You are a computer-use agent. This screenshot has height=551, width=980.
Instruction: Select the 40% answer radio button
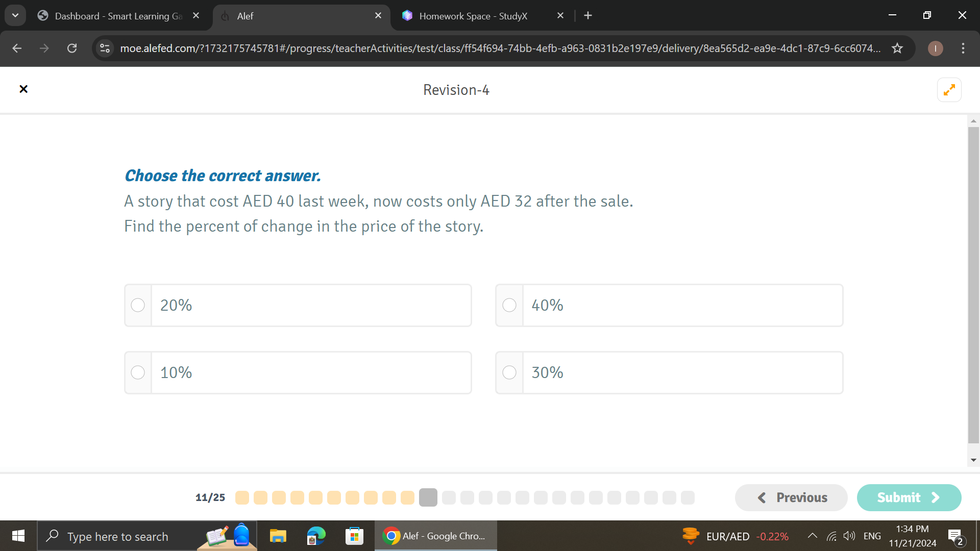pos(509,306)
